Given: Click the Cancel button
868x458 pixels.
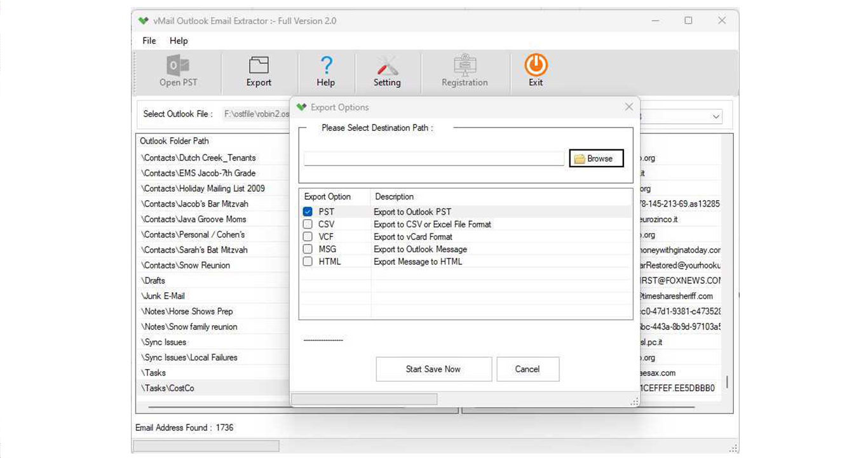Looking at the screenshot, I should 527,369.
